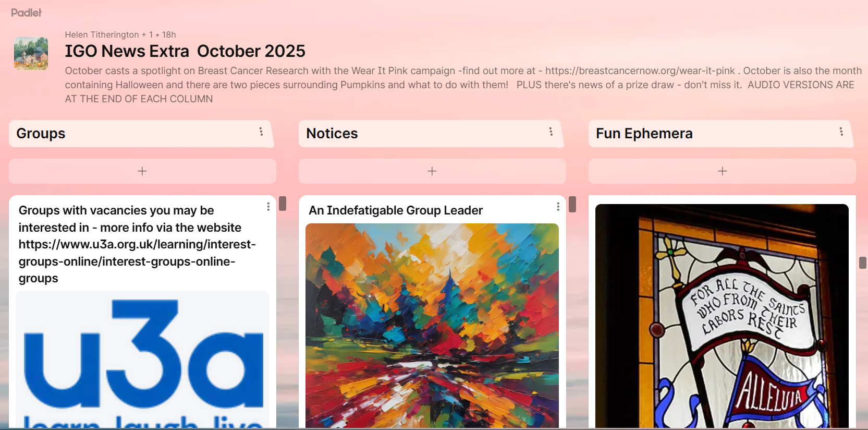
Task: Open the stained glass Alleluia image
Action: tap(722, 316)
